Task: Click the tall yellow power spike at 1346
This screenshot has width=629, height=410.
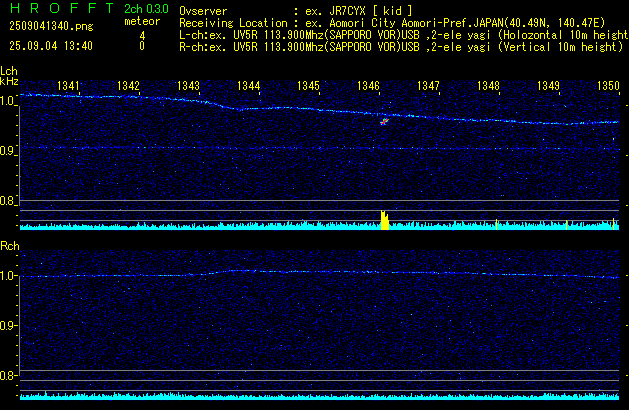Action: tap(385, 220)
